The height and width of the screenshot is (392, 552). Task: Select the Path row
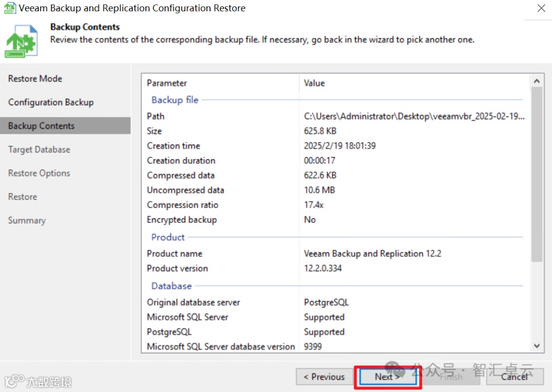pos(336,116)
